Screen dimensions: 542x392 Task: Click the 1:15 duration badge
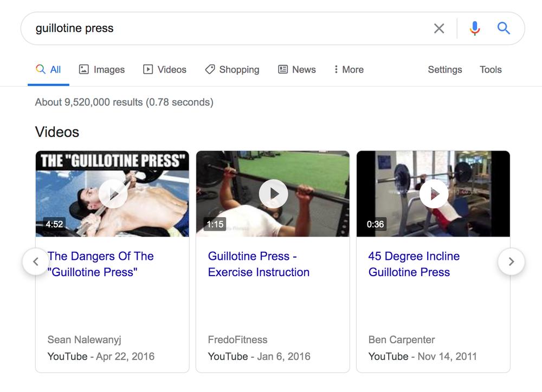point(215,224)
